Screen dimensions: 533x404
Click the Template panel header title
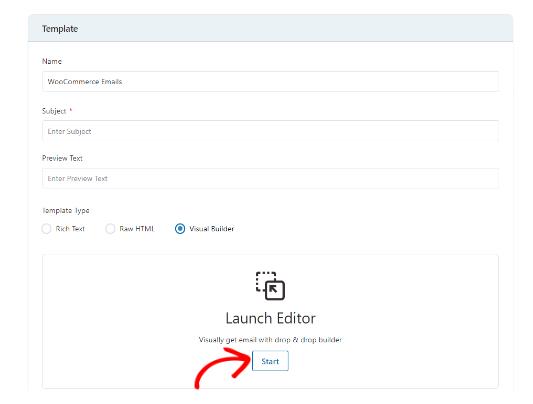[60, 29]
